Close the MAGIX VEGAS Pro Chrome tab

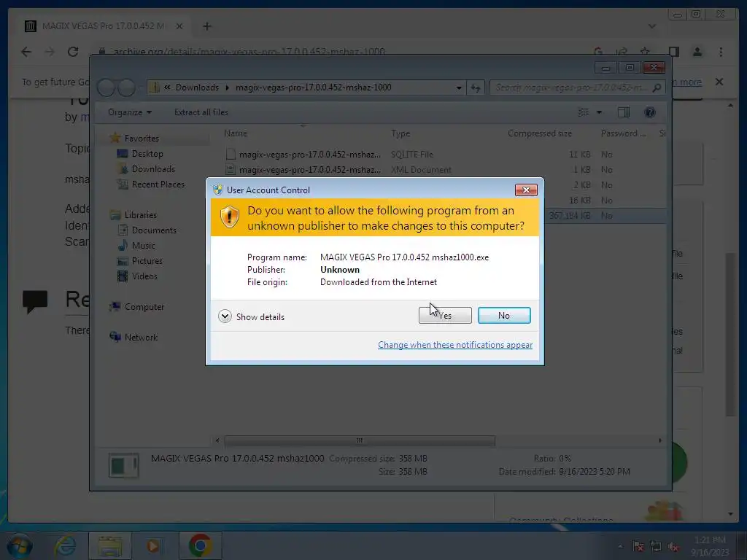(179, 27)
